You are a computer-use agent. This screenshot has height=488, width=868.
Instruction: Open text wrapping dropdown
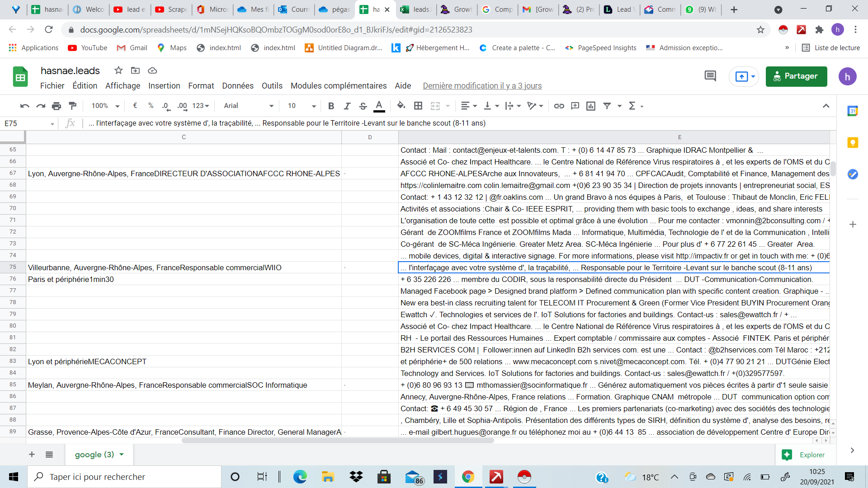[513, 106]
